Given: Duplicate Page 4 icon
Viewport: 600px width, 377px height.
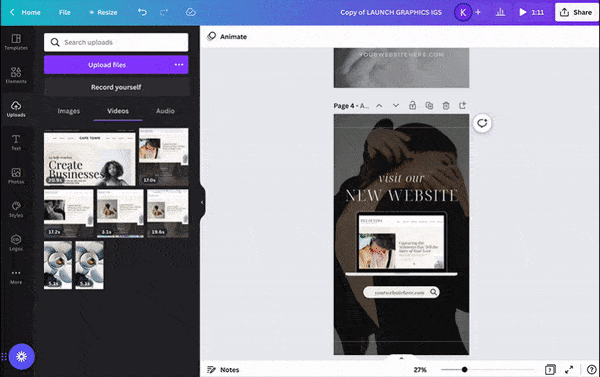Looking at the screenshot, I should point(429,105).
